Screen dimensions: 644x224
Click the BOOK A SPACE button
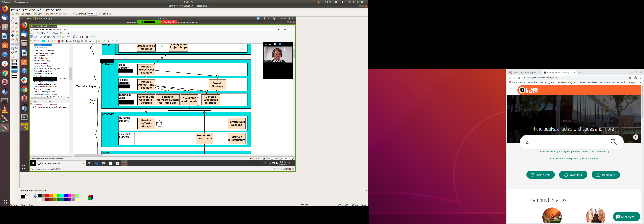[x=540, y=175]
